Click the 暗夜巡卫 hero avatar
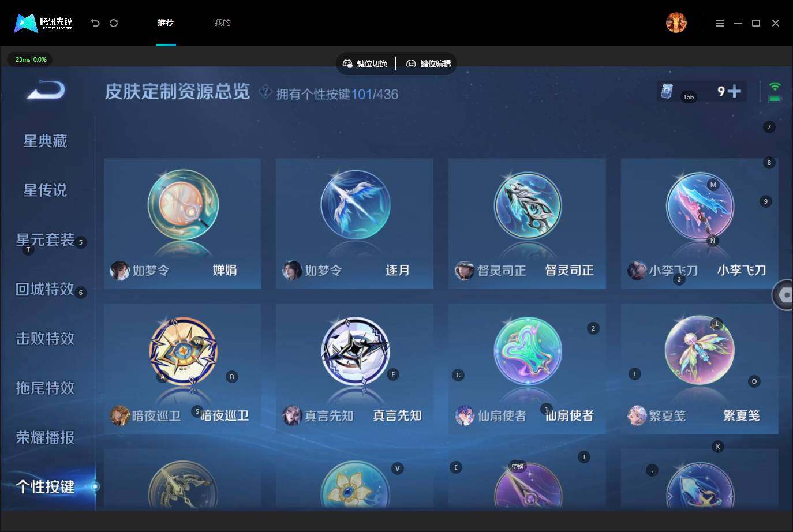This screenshot has height=532, width=793. point(120,415)
